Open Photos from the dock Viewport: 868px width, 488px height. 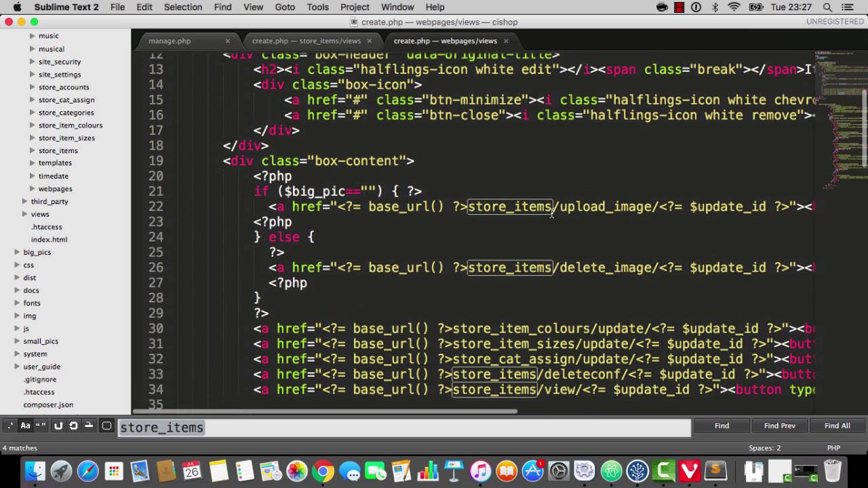click(297, 470)
